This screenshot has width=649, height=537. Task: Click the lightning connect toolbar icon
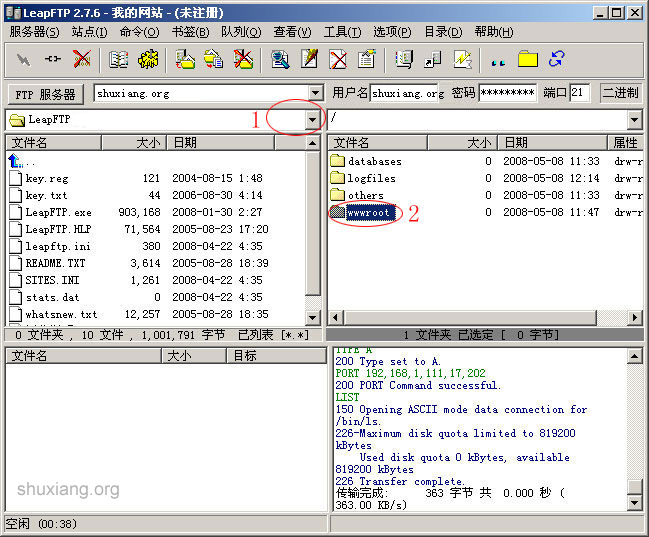coord(24,60)
